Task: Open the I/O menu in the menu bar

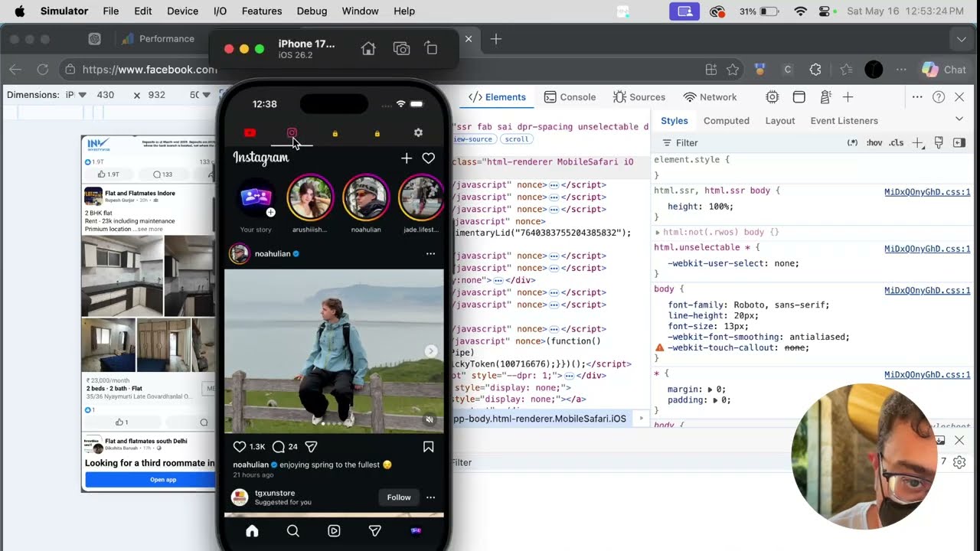Action: [220, 11]
